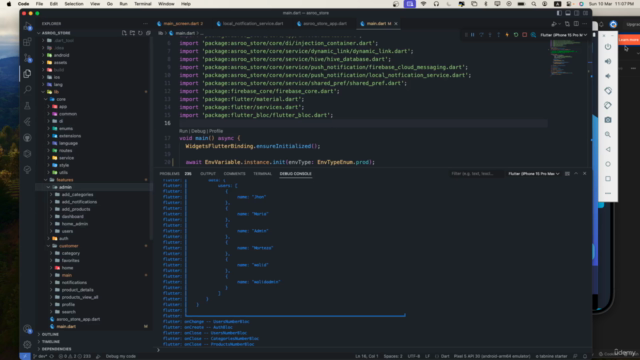Open the Manage gear icon
The width and height of the screenshot is (640, 360).
27,344
